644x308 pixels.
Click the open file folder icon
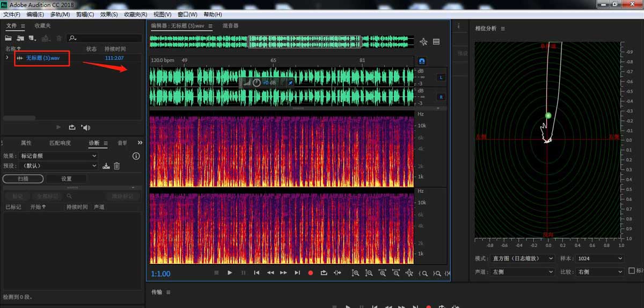[x=9, y=38]
